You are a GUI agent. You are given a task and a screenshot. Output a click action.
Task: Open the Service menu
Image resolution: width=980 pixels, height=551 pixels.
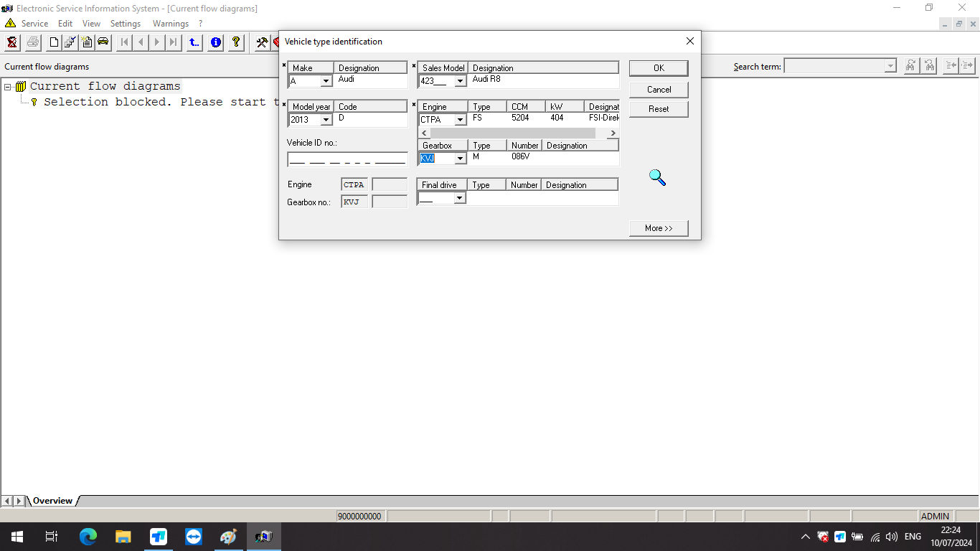coord(34,24)
